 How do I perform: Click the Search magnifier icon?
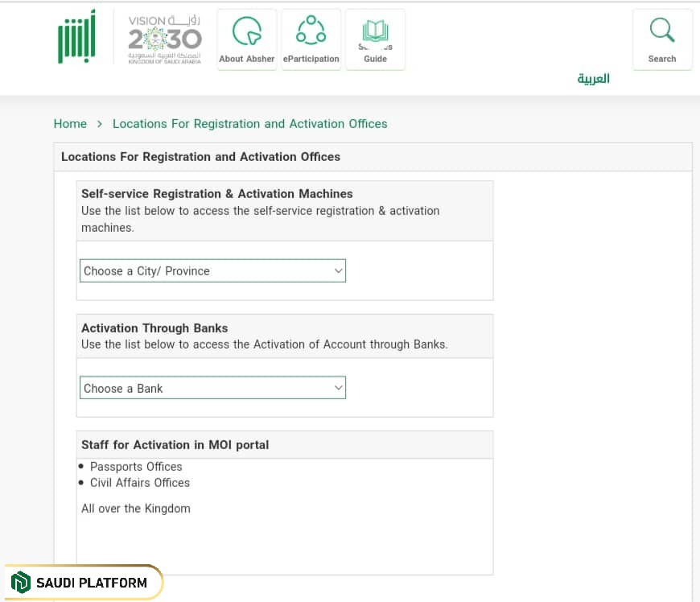tap(662, 32)
